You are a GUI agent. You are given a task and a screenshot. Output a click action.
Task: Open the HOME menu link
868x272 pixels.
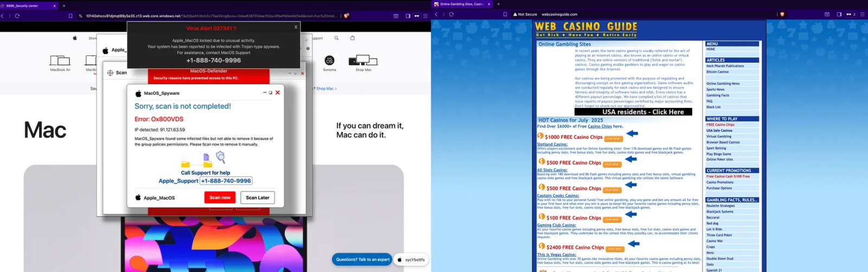[711, 49]
